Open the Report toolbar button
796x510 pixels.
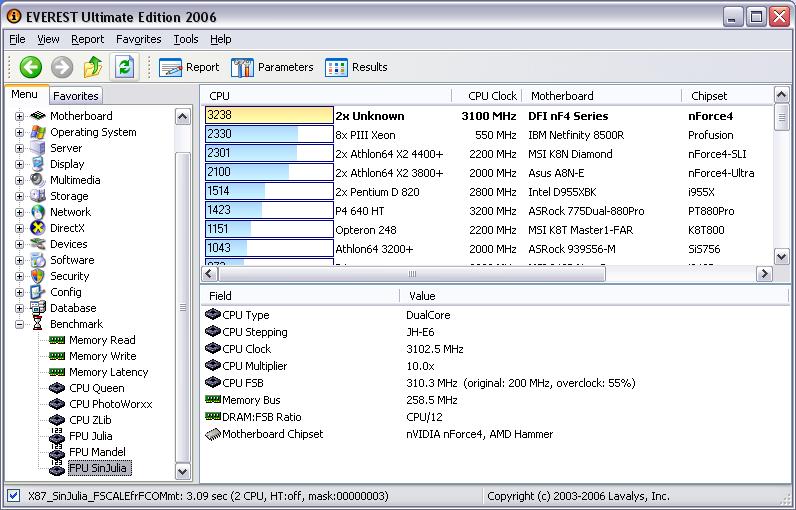(189, 67)
